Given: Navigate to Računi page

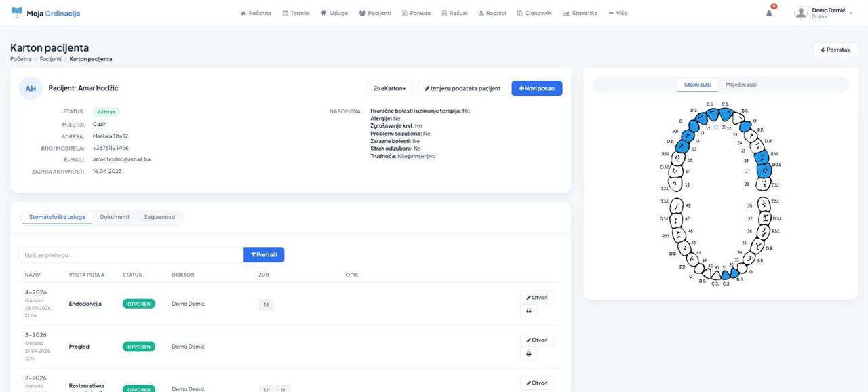Looking at the screenshot, I should click(x=454, y=13).
